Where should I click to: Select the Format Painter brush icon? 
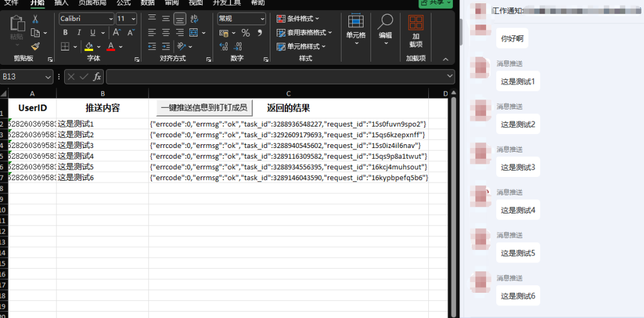35,46
